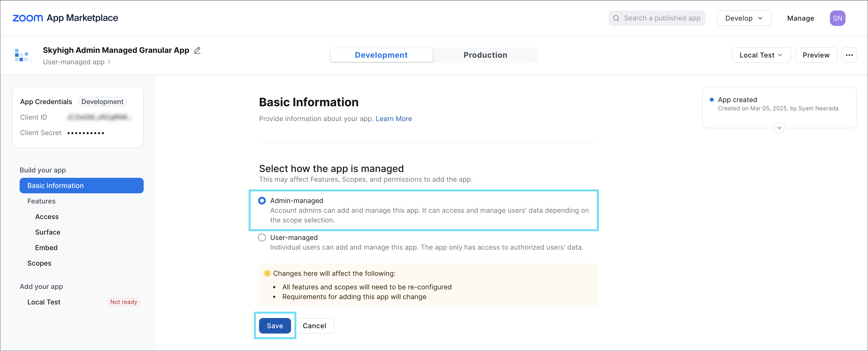Click the pencil edit icon beside app name
The height and width of the screenshot is (351, 868).
click(x=197, y=50)
